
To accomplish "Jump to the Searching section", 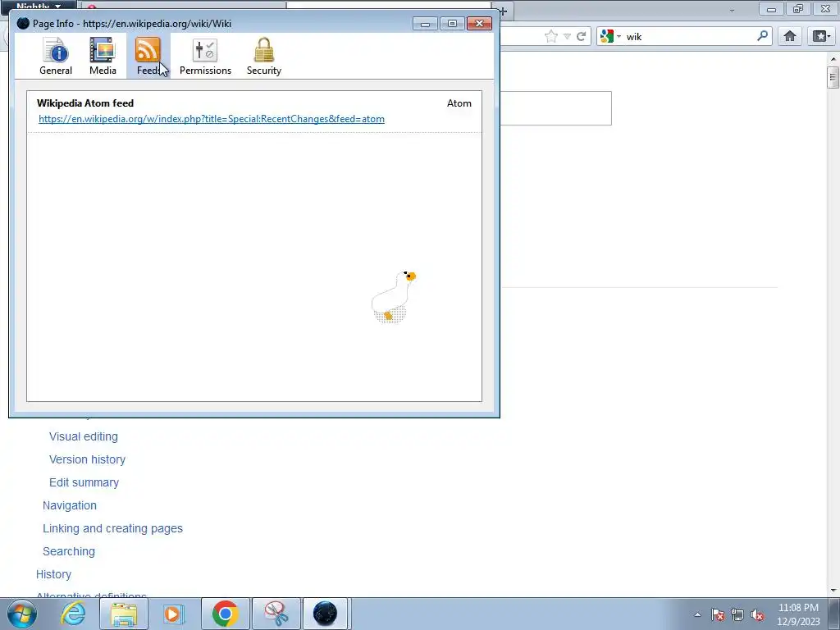I will click(x=69, y=552).
